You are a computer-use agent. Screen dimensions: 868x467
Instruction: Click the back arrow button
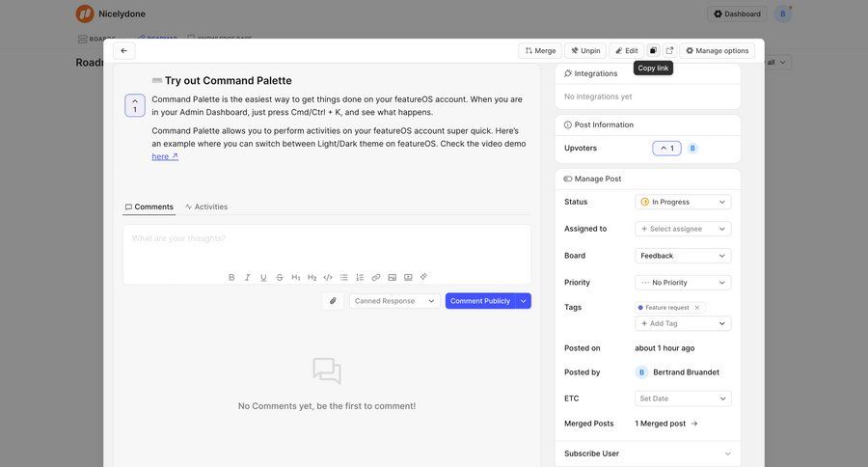pos(124,50)
